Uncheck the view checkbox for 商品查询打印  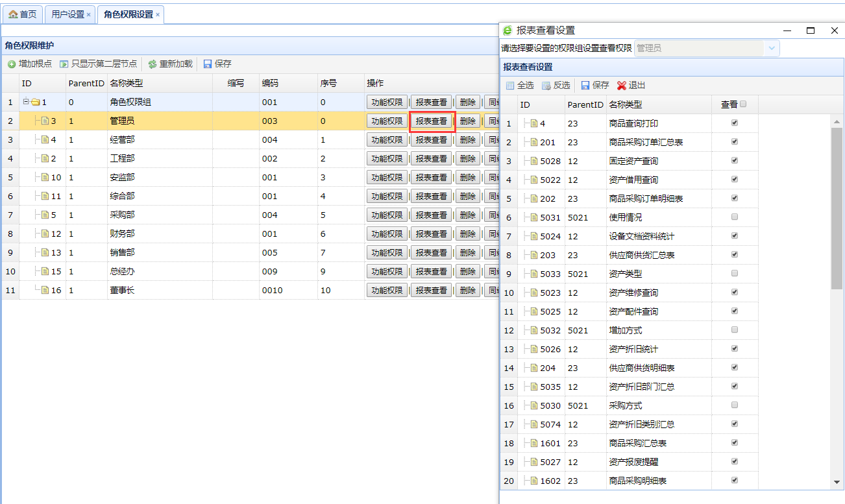point(735,123)
